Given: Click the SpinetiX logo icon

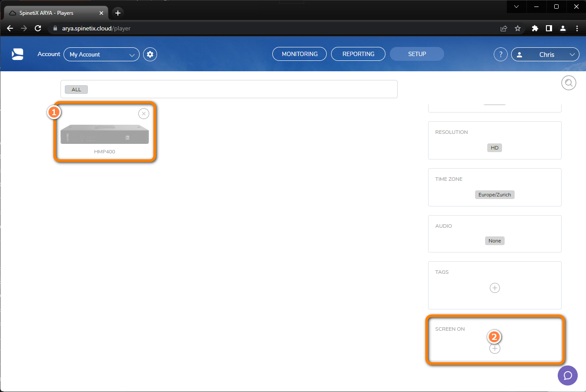Looking at the screenshot, I should coord(17,54).
